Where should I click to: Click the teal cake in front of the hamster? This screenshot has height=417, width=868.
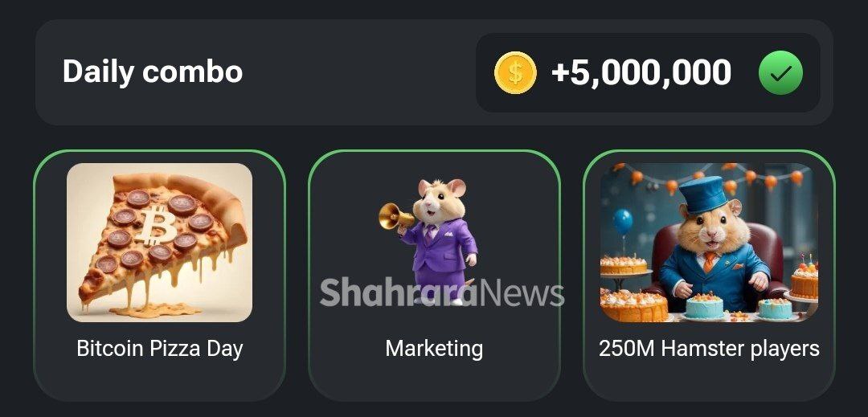tap(705, 306)
